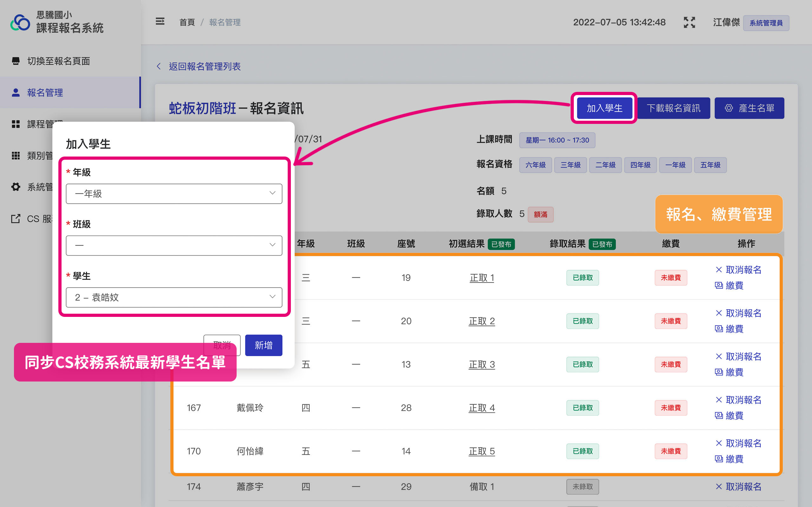Expand the 班級 dropdown in dialog
Viewport: 812px width, 507px height.
174,246
